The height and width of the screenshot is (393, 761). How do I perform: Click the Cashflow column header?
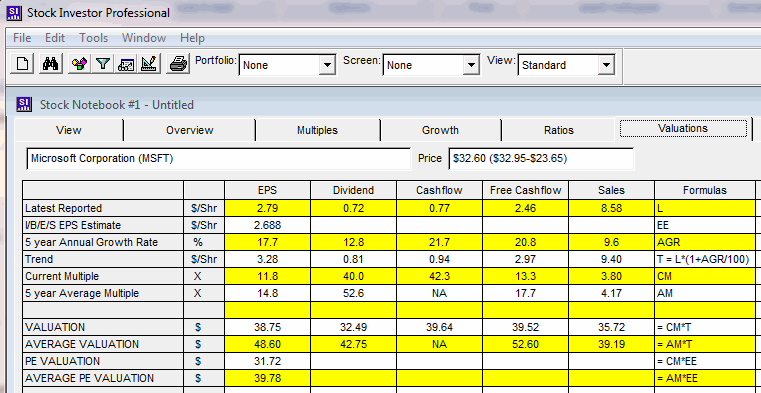pos(439,190)
